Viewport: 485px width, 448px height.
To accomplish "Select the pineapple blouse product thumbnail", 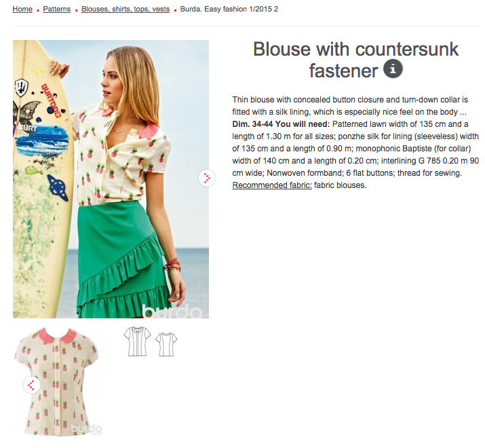I will click(58, 382).
